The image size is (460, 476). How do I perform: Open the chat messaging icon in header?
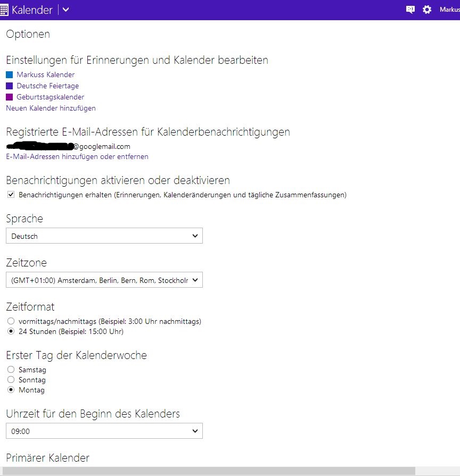(x=410, y=10)
